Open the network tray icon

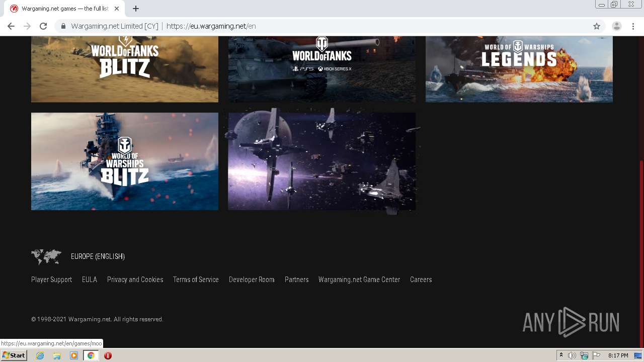(x=584, y=355)
